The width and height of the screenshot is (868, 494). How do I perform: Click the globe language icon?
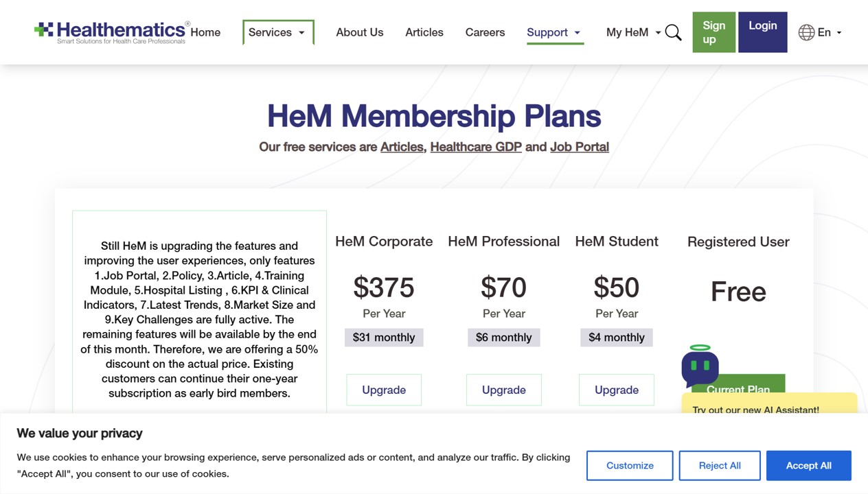806,32
